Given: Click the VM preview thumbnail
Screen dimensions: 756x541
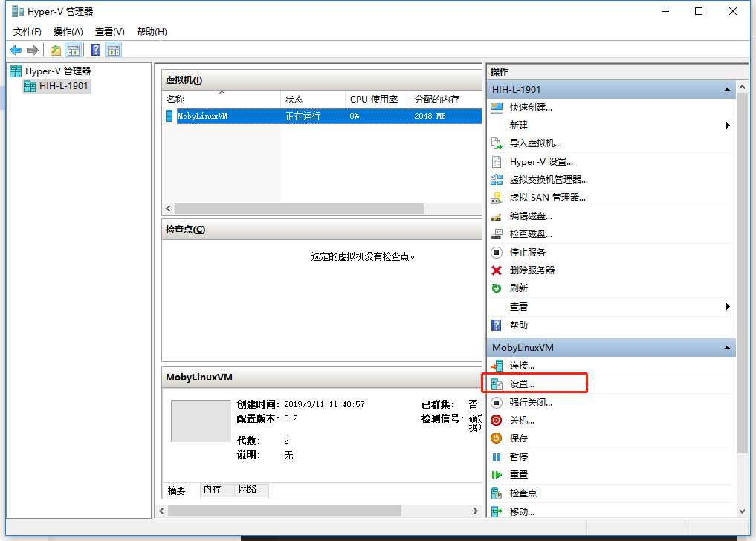Looking at the screenshot, I should click(x=201, y=421).
